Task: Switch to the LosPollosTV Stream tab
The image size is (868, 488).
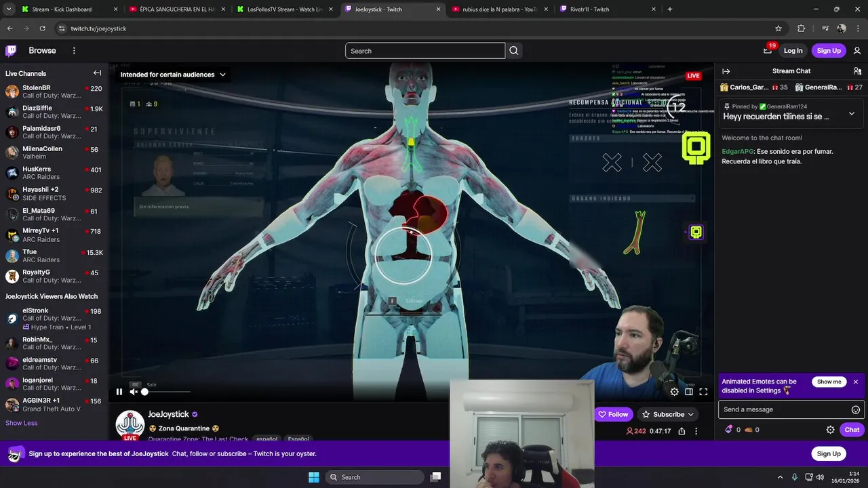Action: [x=283, y=9]
